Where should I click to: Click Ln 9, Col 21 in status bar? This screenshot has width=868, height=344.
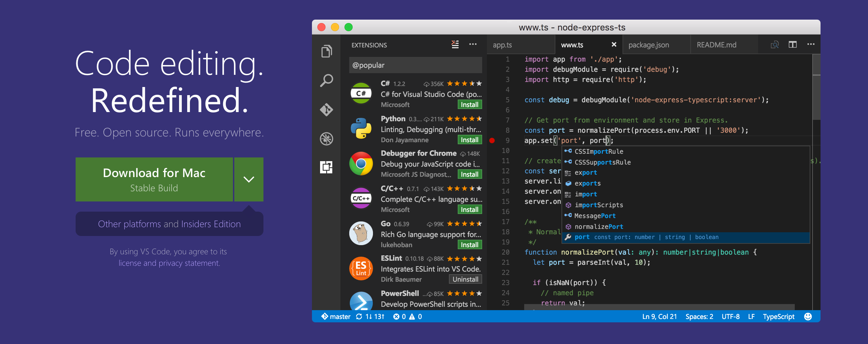click(659, 317)
